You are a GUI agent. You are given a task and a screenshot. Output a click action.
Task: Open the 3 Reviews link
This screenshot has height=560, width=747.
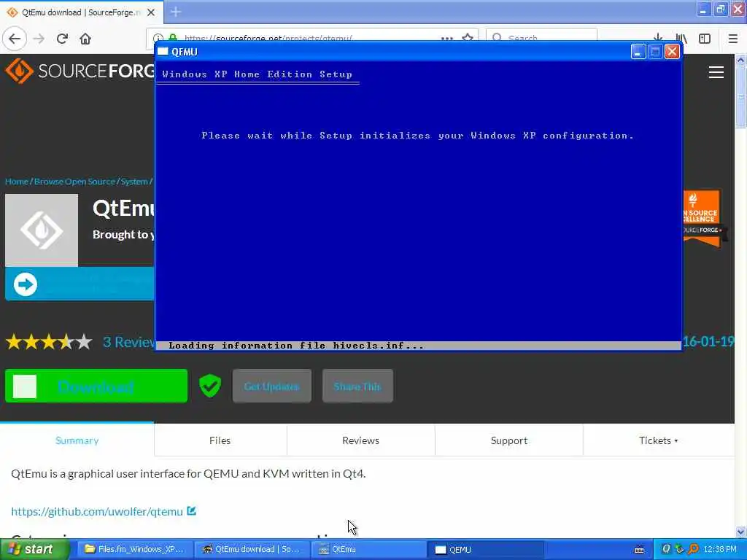pyautogui.click(x=128, y=342)
